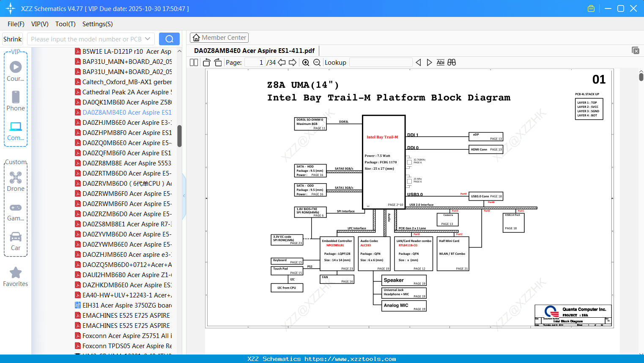This screenshot has width=644, height=363.
Task: Click the zoom out magnifier icon
Action: point(317,63)
